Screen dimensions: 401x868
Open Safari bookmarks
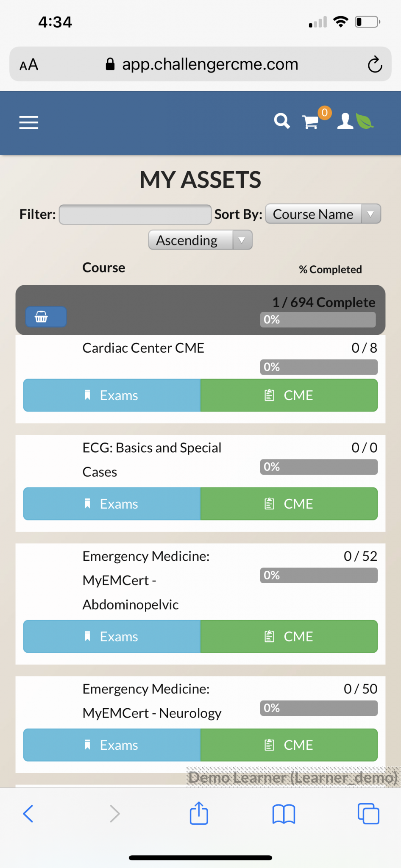[x=284, y=814]
